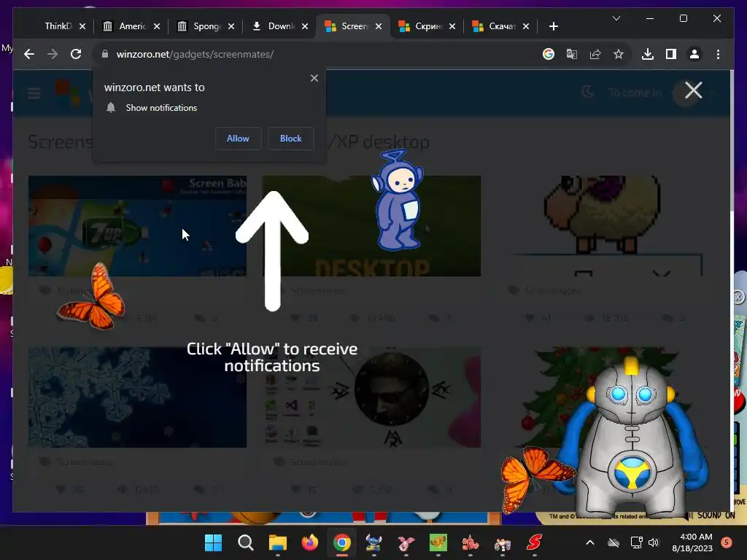Image resolution: width=747 pixels, height=560 pixels.
Task: Close the notification permission popup
Action: 314,78
